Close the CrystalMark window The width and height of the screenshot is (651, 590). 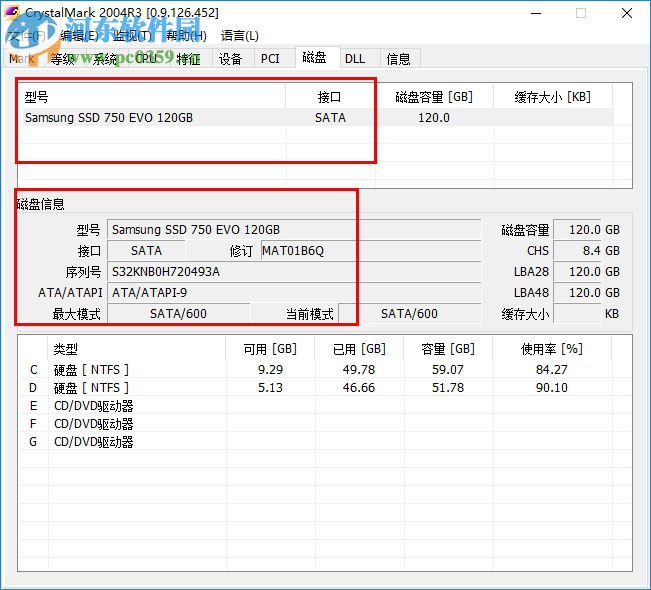point(627,13)
